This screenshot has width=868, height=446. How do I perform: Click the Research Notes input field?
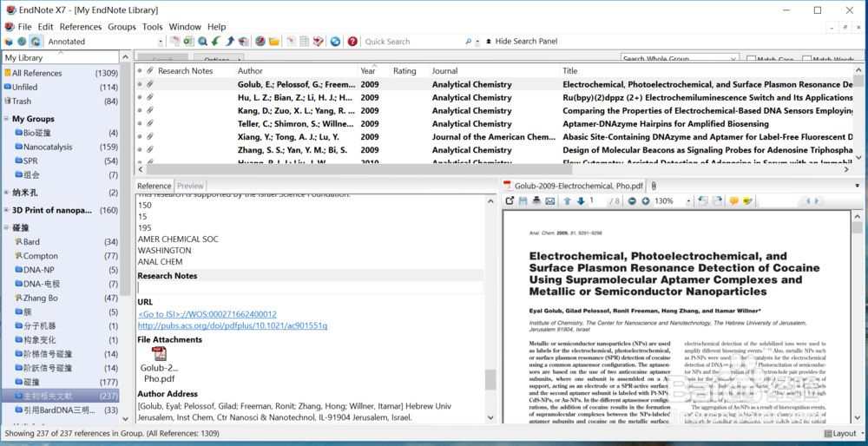[310, 288]
